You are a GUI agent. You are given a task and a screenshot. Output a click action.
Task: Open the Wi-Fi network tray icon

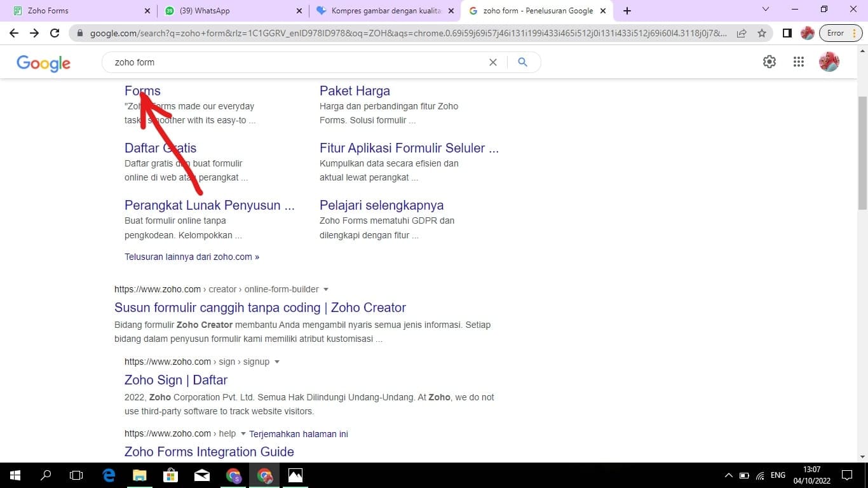[761, 475]
